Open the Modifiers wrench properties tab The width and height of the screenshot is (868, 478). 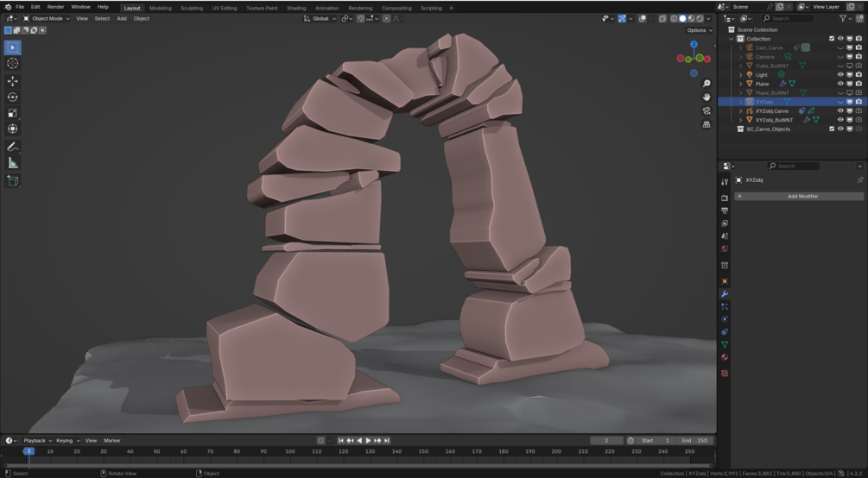coord(725,293)
